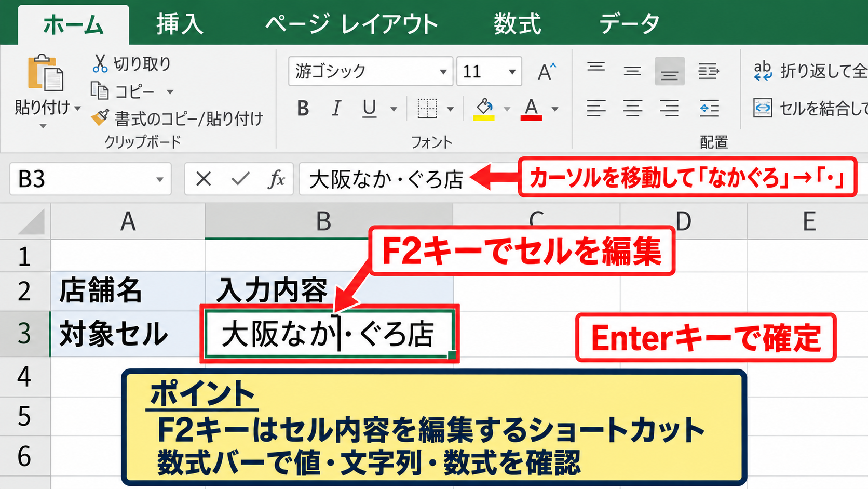Expand the paste (貼り付け) options arrow

(77, 108)
